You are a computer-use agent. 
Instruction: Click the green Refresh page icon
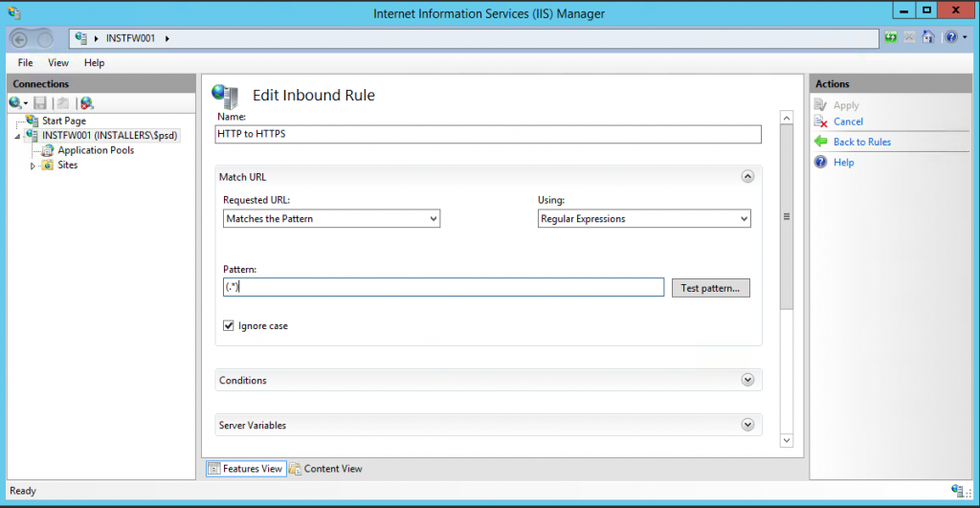tap(891, 37)
